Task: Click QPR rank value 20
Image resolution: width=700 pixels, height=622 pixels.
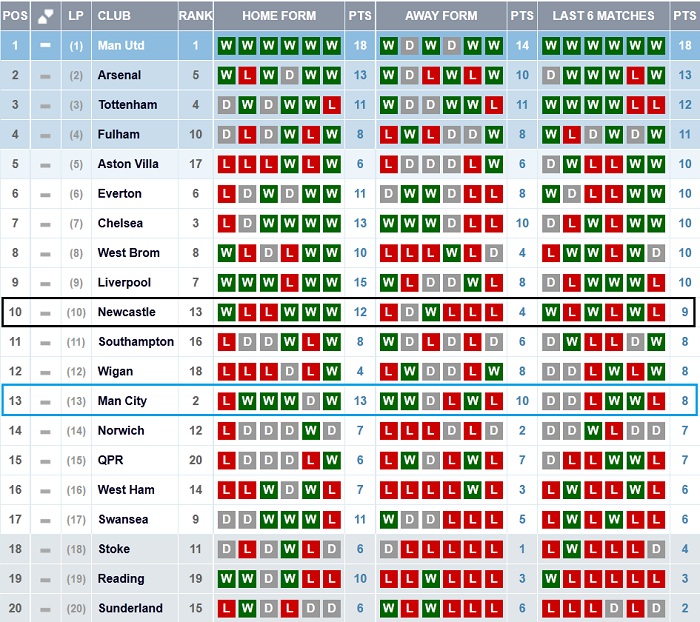Action: 196,460
